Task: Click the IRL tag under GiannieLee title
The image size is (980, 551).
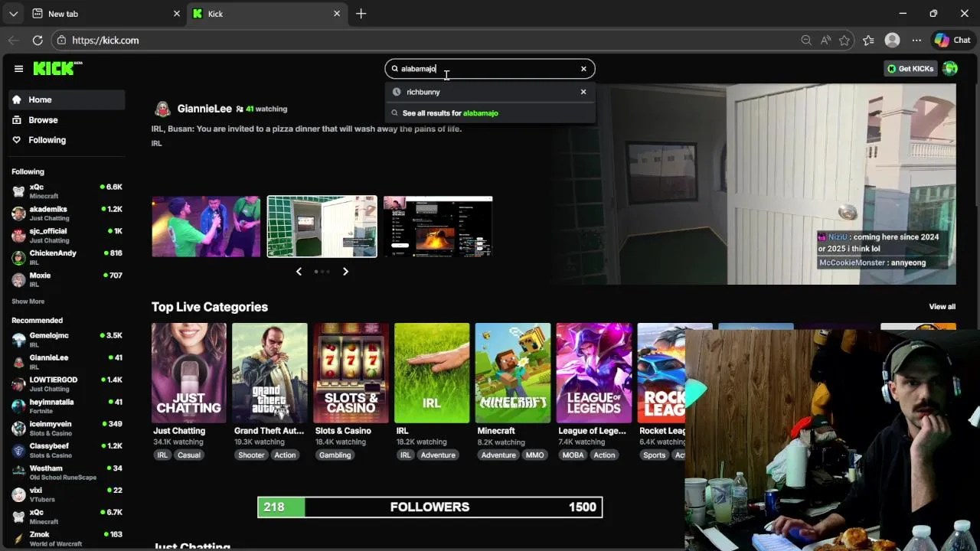Action: 157,143
